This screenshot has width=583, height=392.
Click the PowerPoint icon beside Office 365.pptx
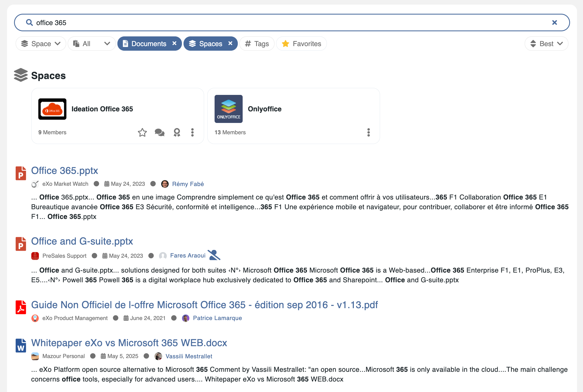pos(21,173)
